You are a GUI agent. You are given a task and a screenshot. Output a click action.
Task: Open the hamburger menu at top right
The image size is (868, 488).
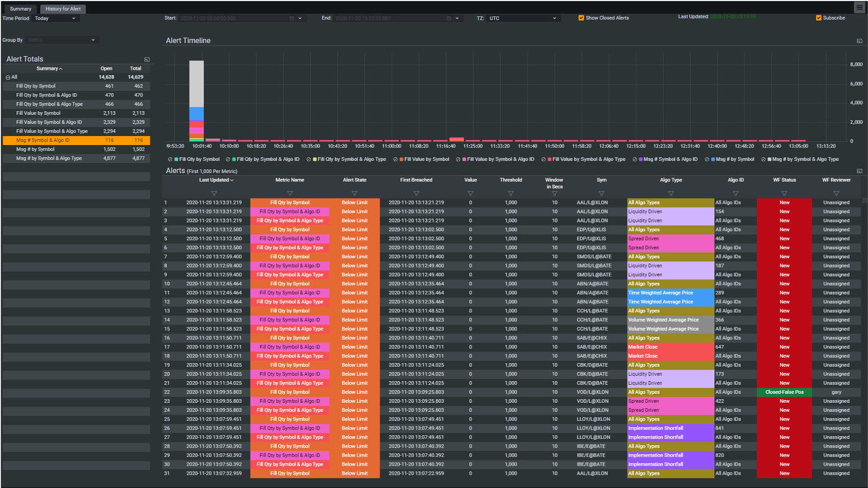(x=860, y=7)
